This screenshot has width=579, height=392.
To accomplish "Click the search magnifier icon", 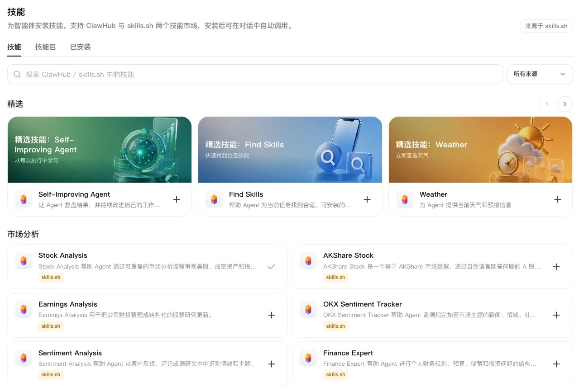I will (17, 74).
